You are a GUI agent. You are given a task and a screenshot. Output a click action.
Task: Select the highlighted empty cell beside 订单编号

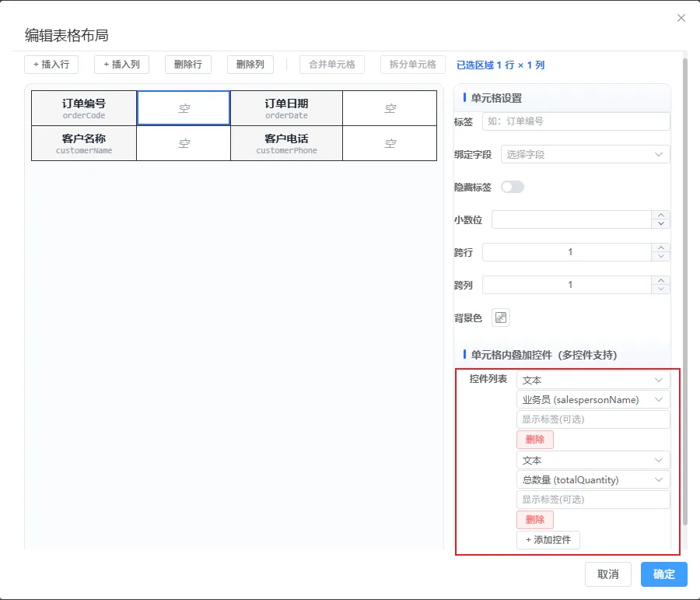pyautogui.click(x=184, y=108)
